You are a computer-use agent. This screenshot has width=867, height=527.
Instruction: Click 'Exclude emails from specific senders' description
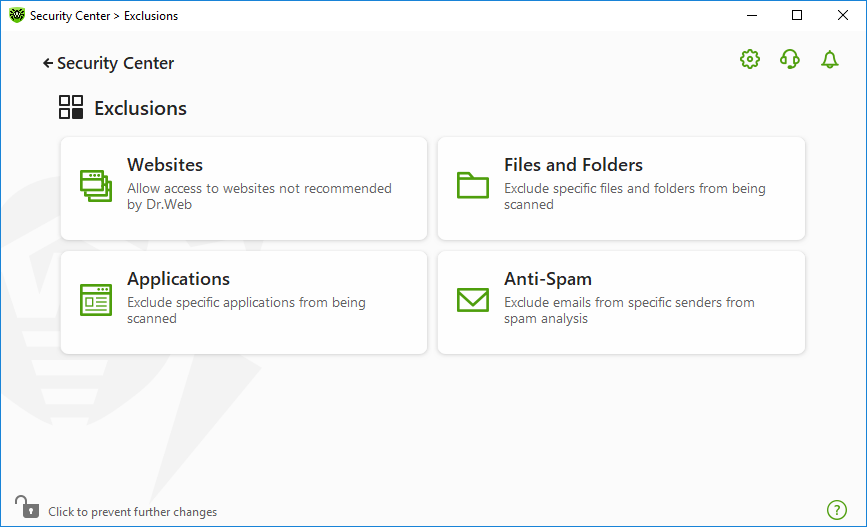[x=629, y=310]
